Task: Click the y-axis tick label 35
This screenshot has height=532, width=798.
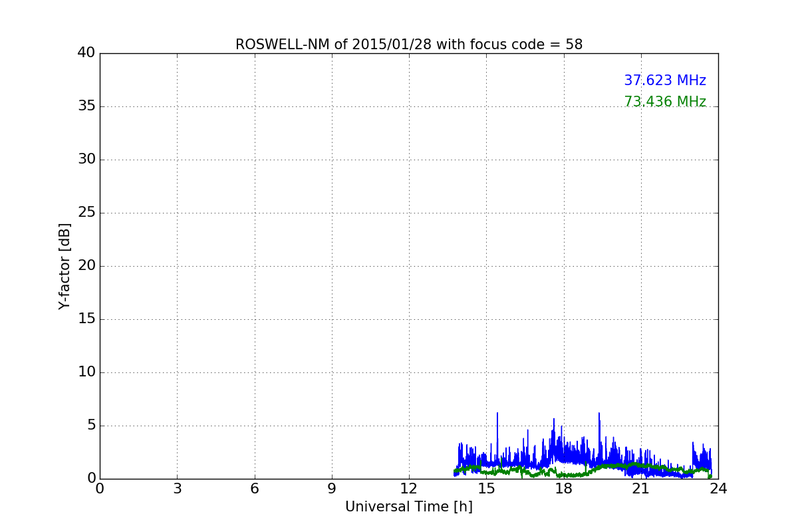Action: click(x=86, y=106)
